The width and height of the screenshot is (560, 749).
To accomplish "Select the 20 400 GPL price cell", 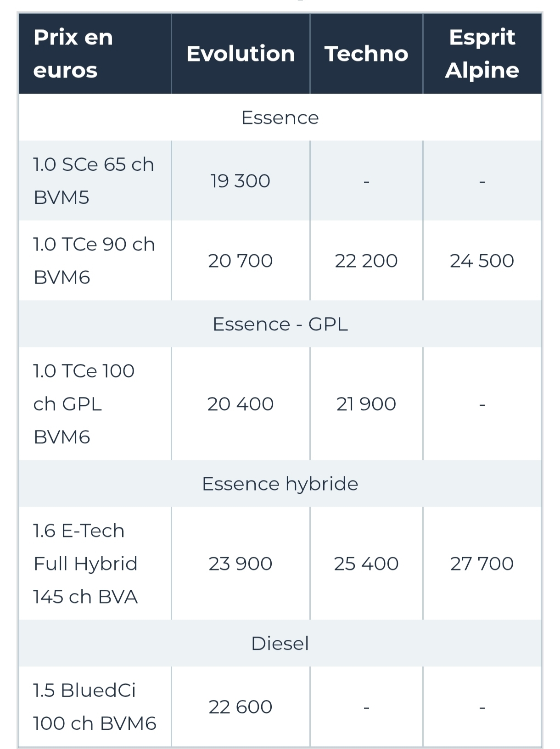I will pyautogui.click(x=241, y=404).
